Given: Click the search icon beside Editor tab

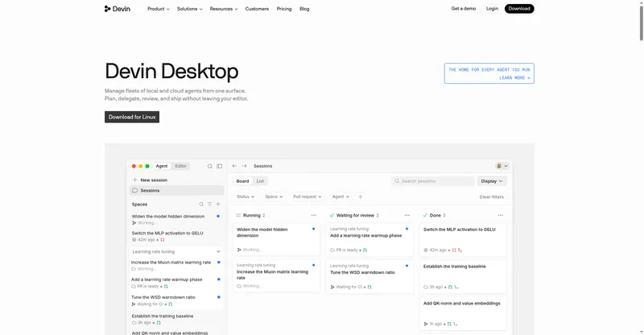Looking at the screenshot, I should (210, 166).
